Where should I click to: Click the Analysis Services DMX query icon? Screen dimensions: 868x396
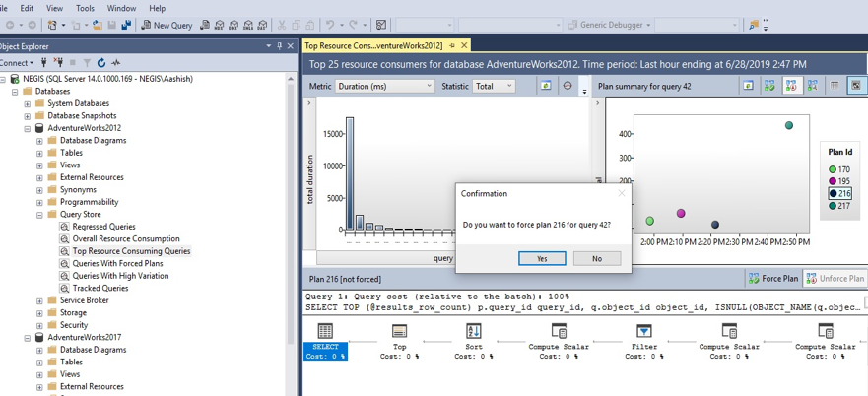pyautogui.click(x=234, y=25)
